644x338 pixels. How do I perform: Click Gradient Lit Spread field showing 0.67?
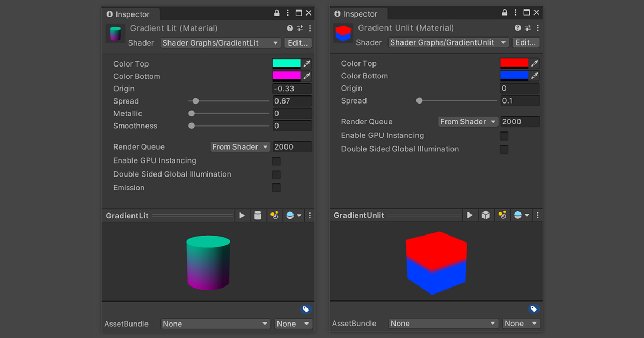pos(292,101)
